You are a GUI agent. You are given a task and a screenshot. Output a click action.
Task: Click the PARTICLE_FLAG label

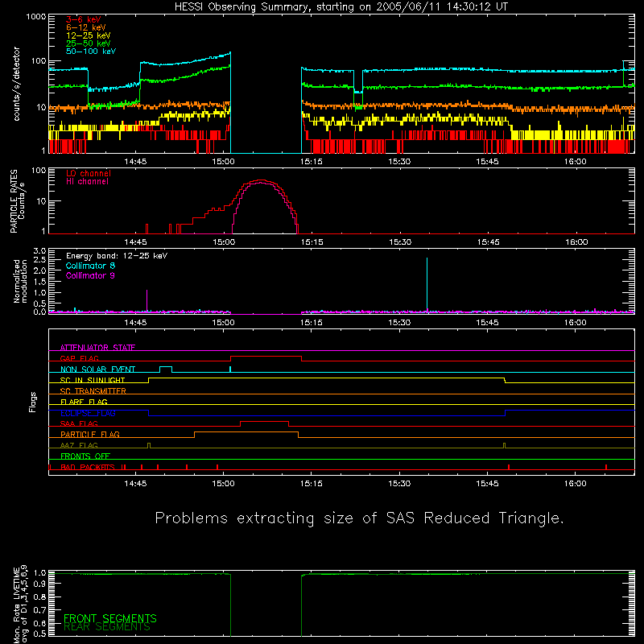(90, 435)
